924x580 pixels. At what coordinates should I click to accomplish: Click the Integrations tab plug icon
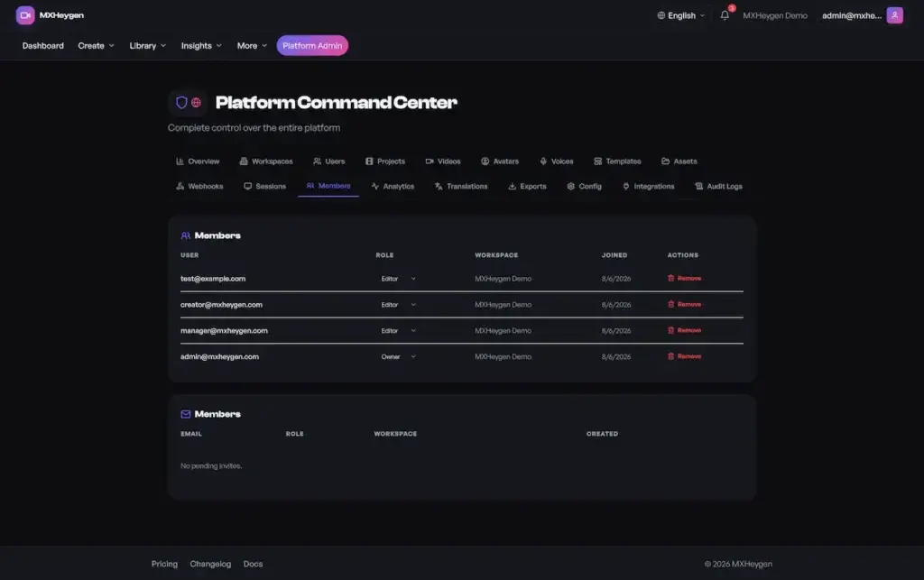(x=626, y=186)
